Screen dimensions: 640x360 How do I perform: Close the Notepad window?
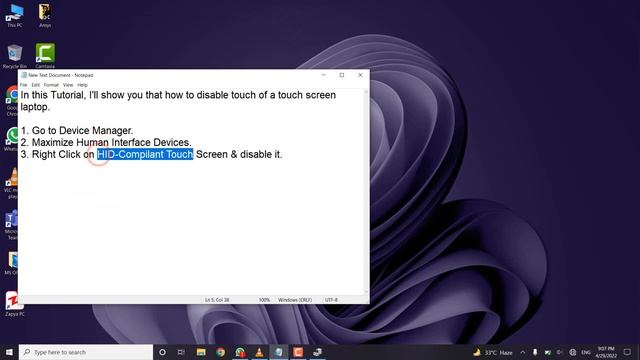(x=360, y=75)
